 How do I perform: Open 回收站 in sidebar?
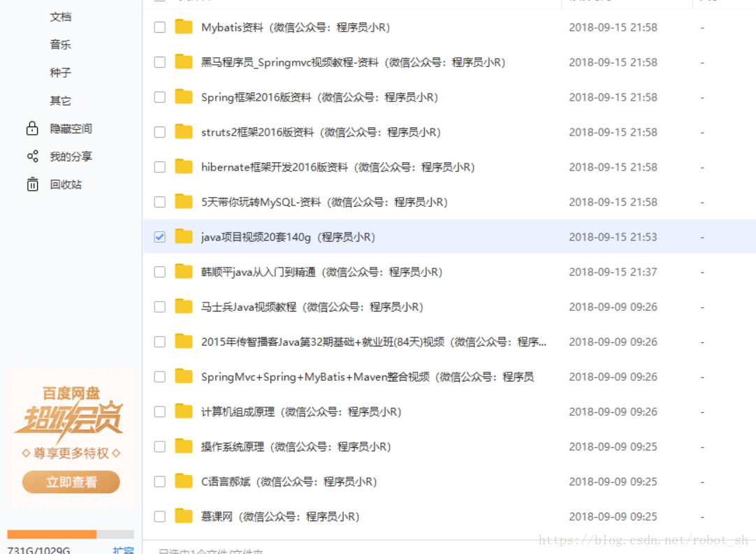click(x=66, y=184)
